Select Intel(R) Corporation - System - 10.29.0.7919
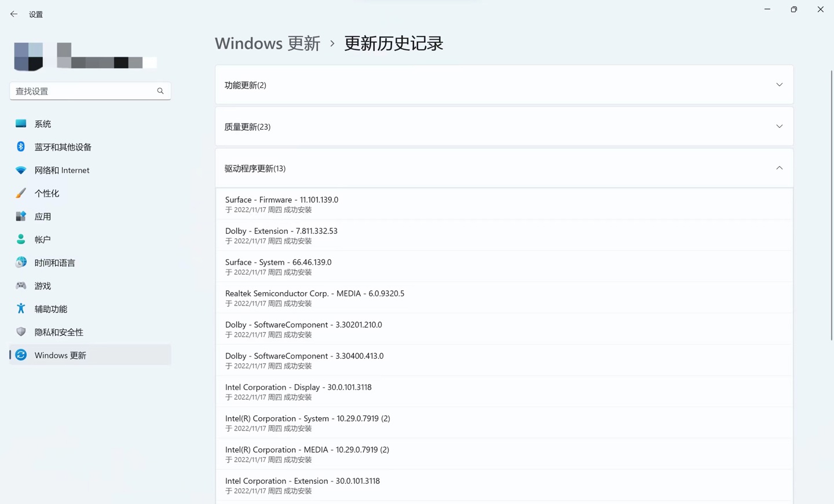The image size is (834, 504). pyautogui.click(x=504, y=422)
